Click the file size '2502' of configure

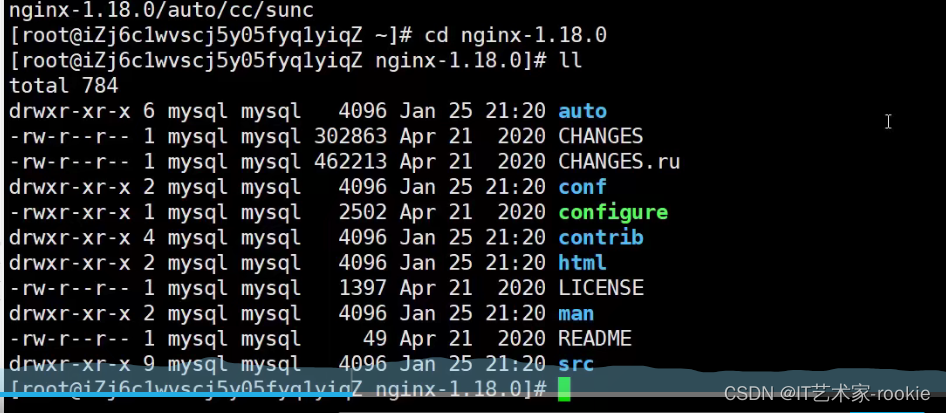point(363,212)
